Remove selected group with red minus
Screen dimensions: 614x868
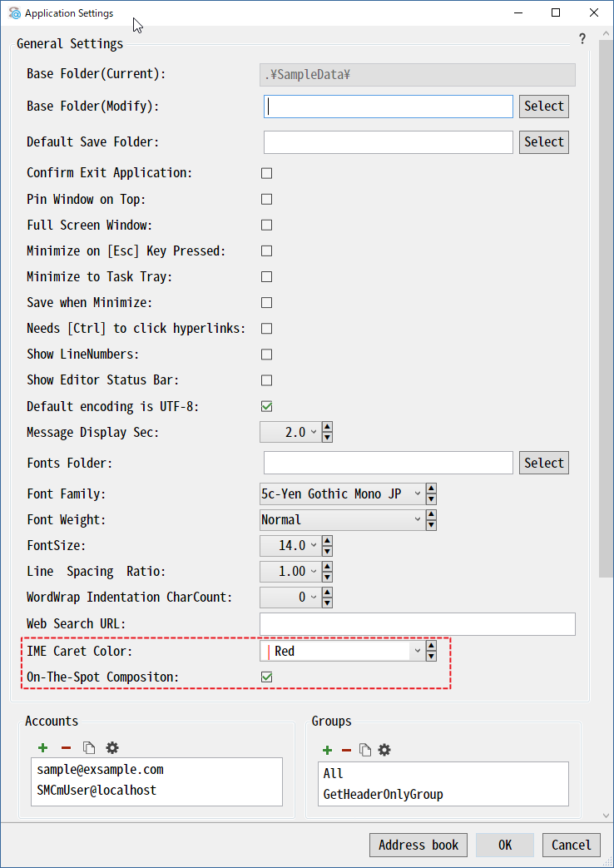pyautogui.click(x=347, y=751)
